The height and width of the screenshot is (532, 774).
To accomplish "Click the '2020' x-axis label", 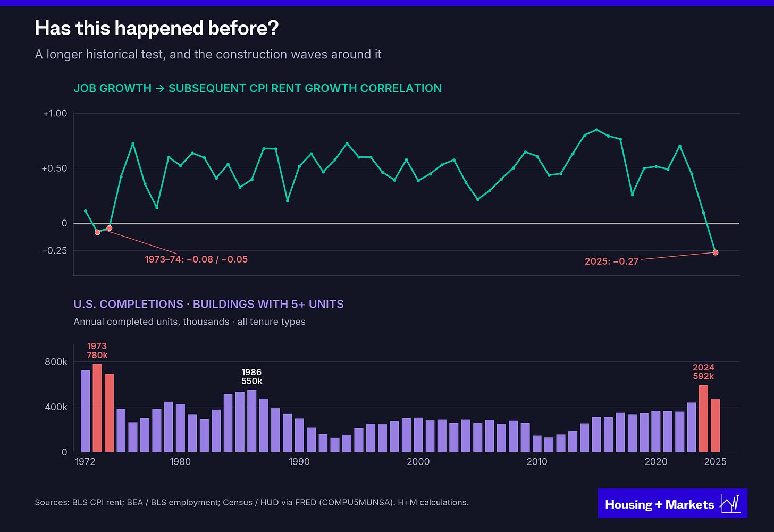I will tap(656, 462).
